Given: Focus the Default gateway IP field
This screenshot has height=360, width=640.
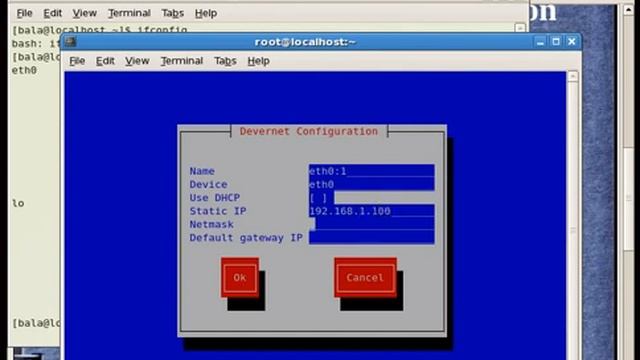Looking at the screenshot, I should point(371,238).
